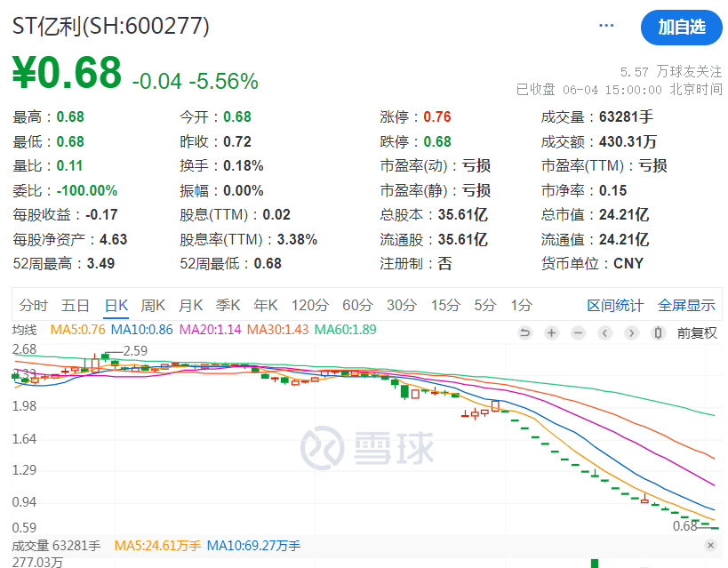The width and height of the screenshot is (728, 568).
Task: Click the 货币单位 CNY value
Action: click(x=628, y=264)
